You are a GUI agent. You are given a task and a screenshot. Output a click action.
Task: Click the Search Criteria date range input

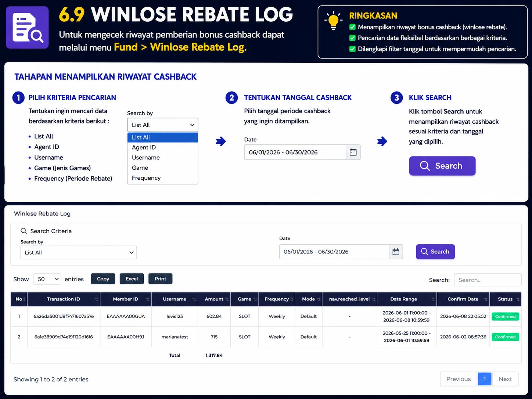(334, 252)
